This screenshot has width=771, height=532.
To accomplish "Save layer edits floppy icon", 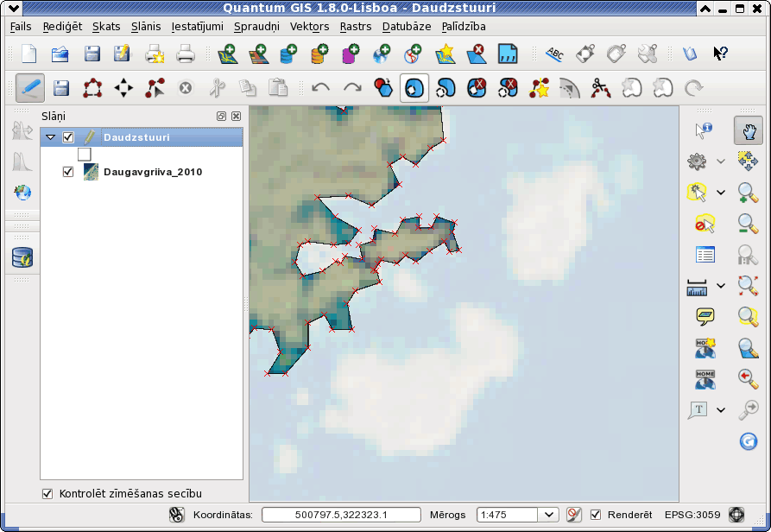I will click(61, 88).
